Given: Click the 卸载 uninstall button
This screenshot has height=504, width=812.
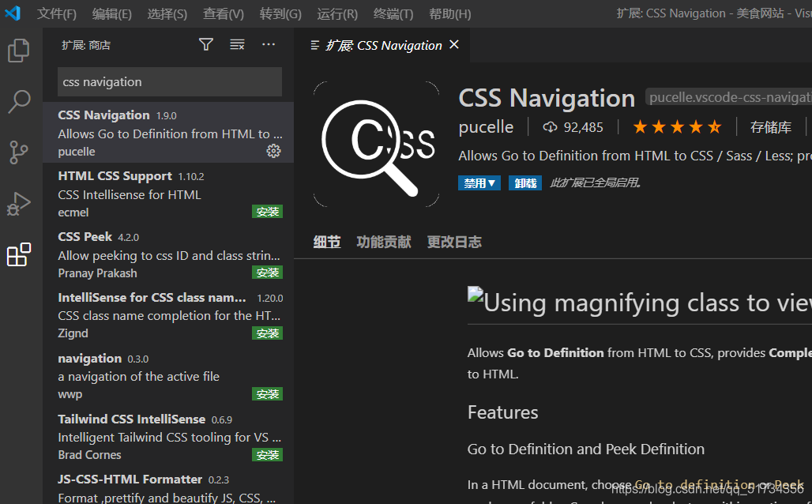Looking at the screenshot, I should 525,182.
